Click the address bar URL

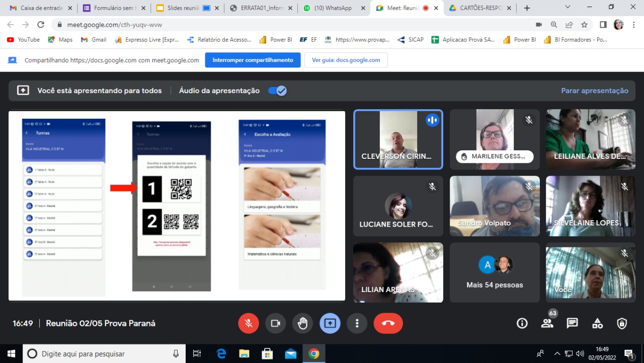(115, 25)
